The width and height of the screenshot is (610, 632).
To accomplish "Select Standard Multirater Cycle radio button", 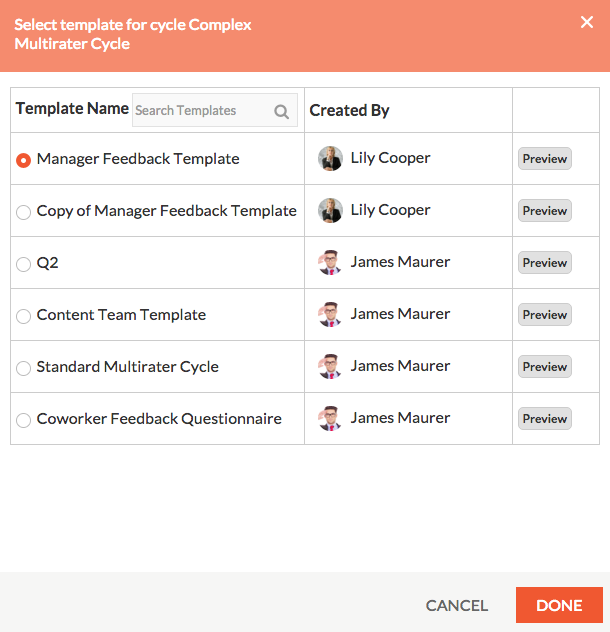I will (x=23, y=368).
